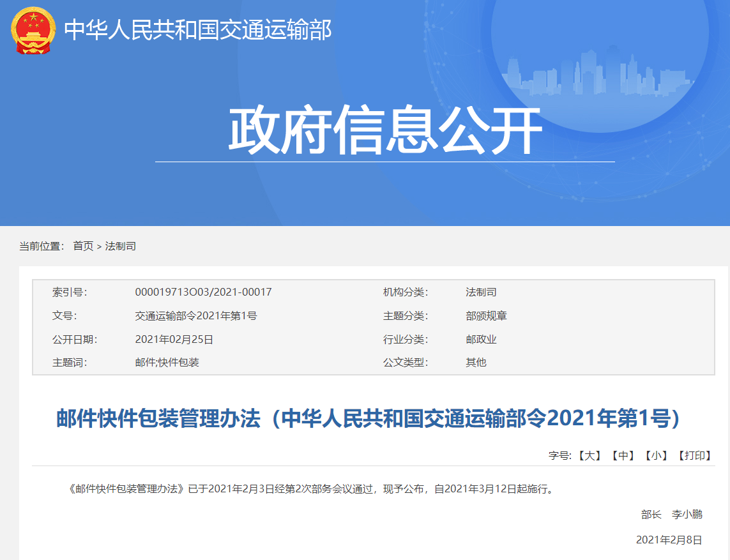Screen dimensions: 730x560
Task: Select the 部颁规章 topic classification value
Action: tap(486, 315)
